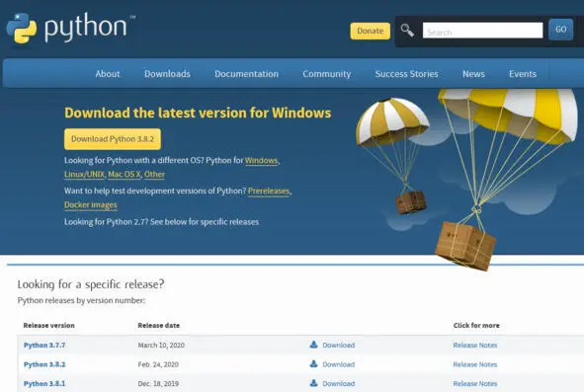Viewport: 584px width, 392px height.
Task: Follow the Linux/UNIX link
Action: tap(85, 174)
